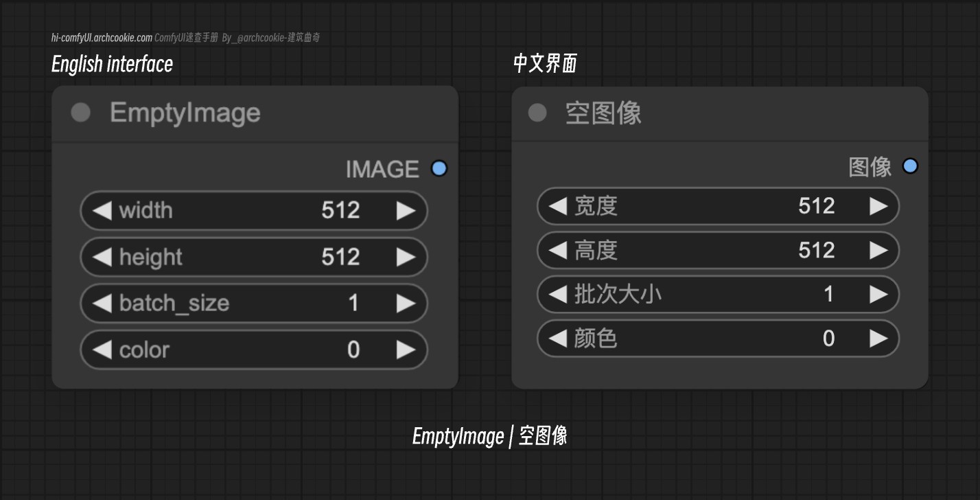The image size is (980, 500).
Task: Decrease color using its left arrow
Action: [102, 350]
